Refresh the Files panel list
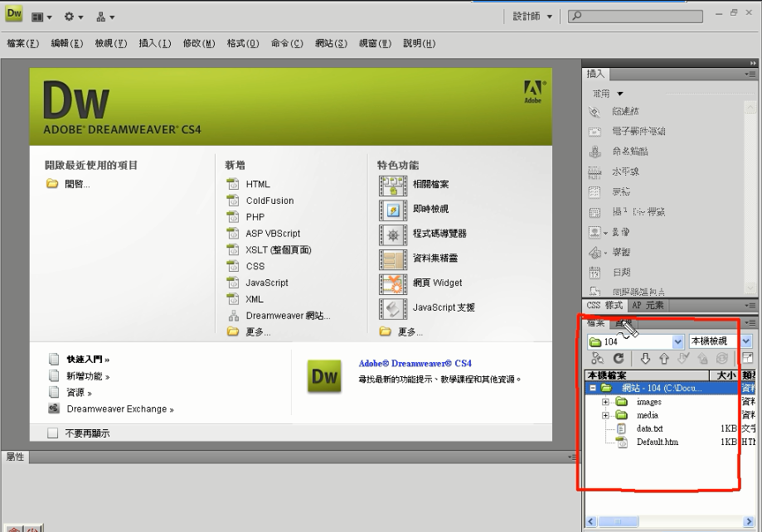The height and width of the screenshot is (532, 762). click(x=619, y=359)
